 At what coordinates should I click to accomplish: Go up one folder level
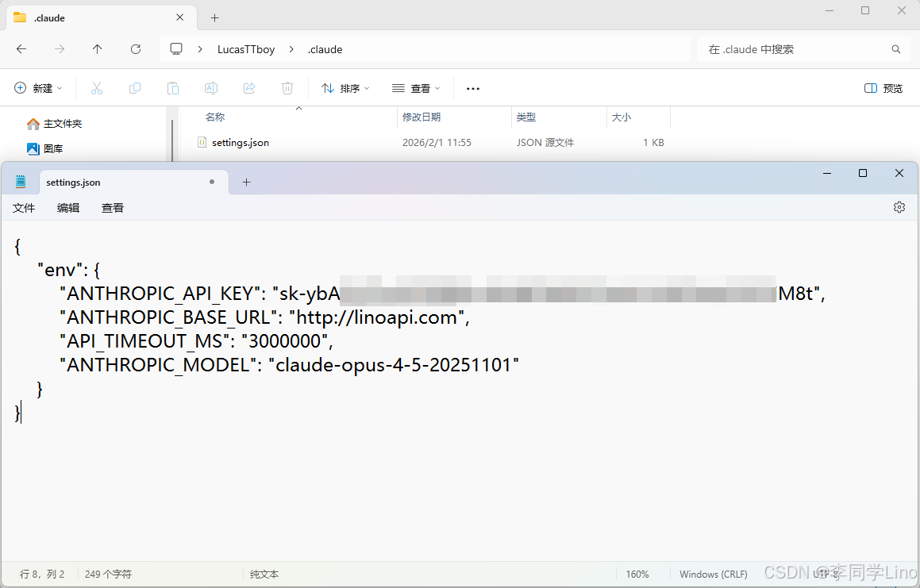(98, 49)
